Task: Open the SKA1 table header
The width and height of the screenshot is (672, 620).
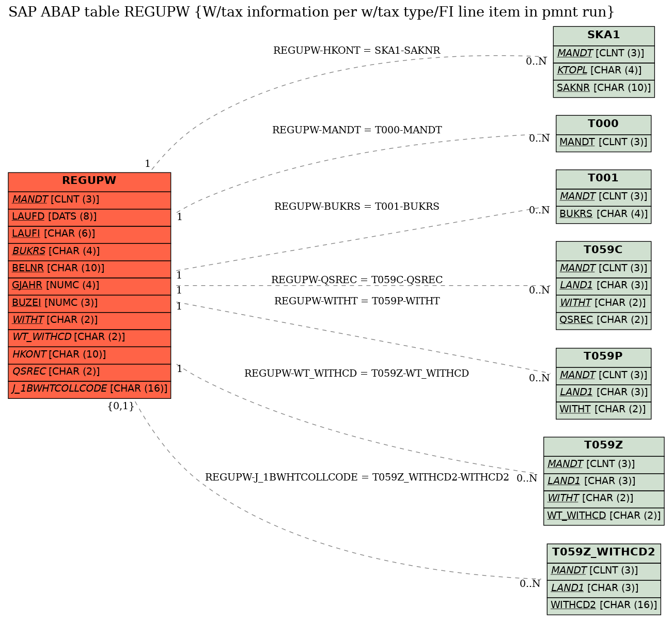Action: point(604,36)
